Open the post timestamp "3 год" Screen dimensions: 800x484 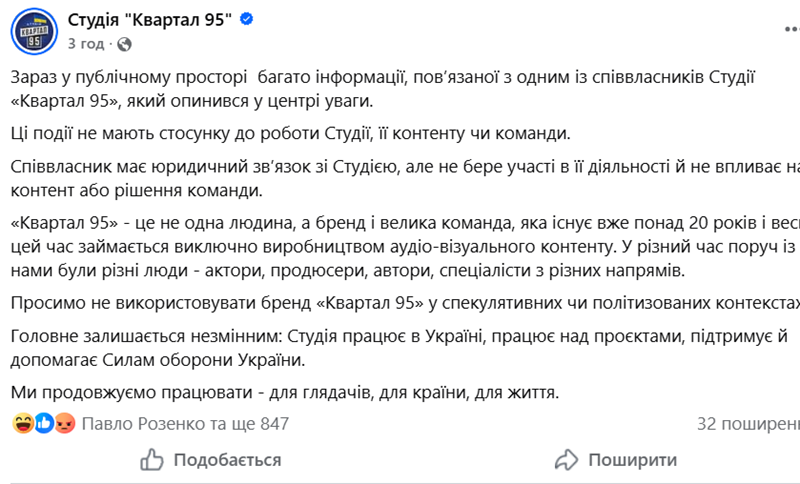(85, 44)
